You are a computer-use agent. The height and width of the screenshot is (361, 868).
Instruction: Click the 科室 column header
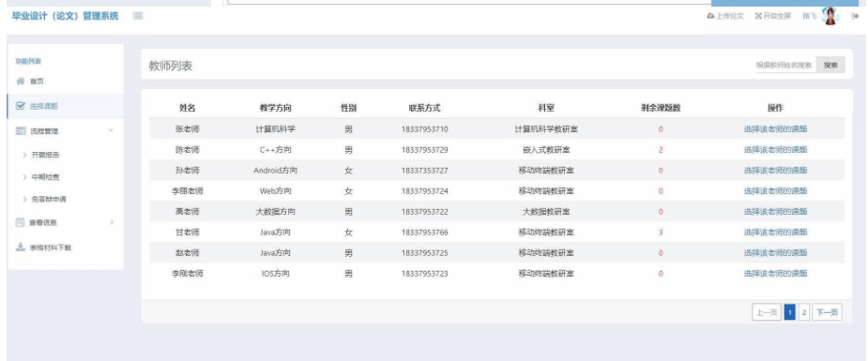click(x=546, y=109)
